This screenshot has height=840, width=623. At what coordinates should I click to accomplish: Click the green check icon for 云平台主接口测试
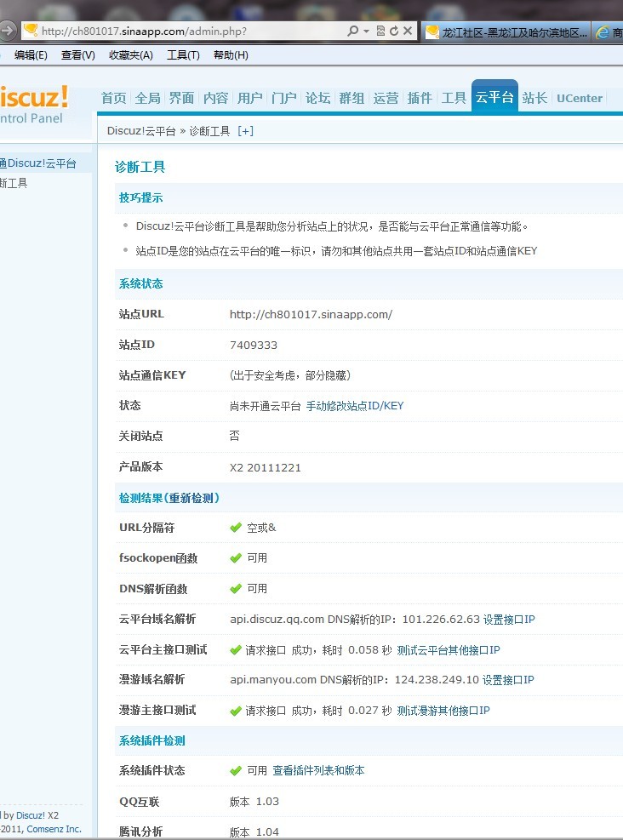pyautogui.click(x=236, y=650)
